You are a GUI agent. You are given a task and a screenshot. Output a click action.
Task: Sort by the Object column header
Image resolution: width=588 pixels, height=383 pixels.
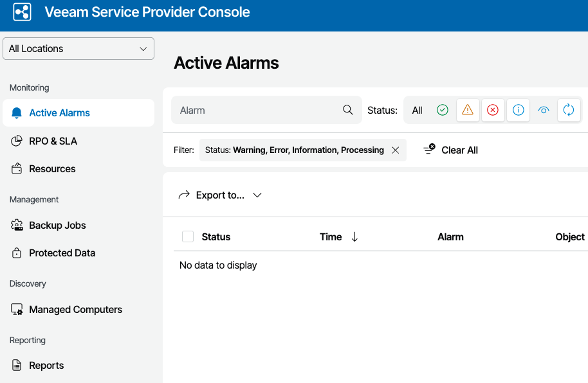pyautogui.click(x=569, y=237)
